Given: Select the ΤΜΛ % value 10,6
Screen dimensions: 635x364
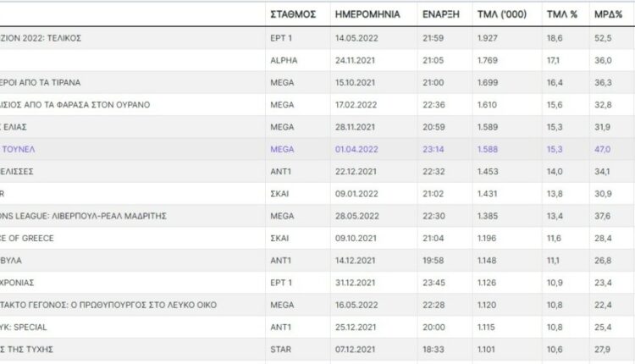Looking at the screenshot, I should click(x=555, y=350).
